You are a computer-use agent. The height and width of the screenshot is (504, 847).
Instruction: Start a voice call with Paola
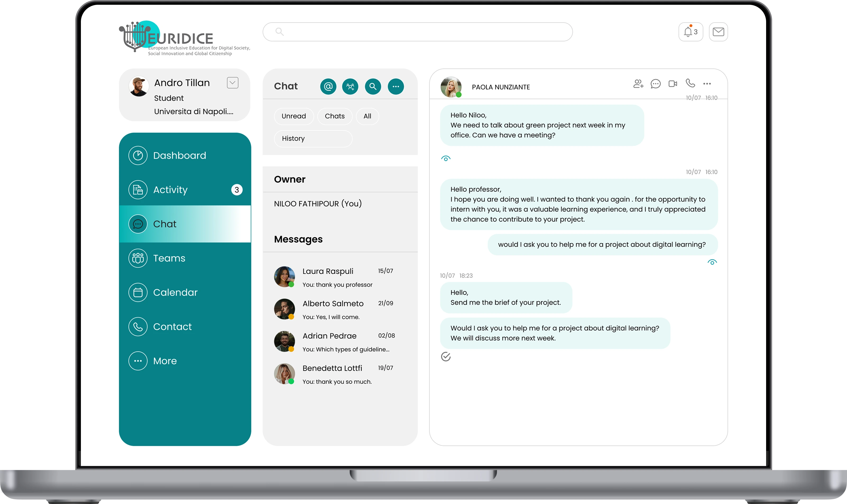tap(690, 83)
